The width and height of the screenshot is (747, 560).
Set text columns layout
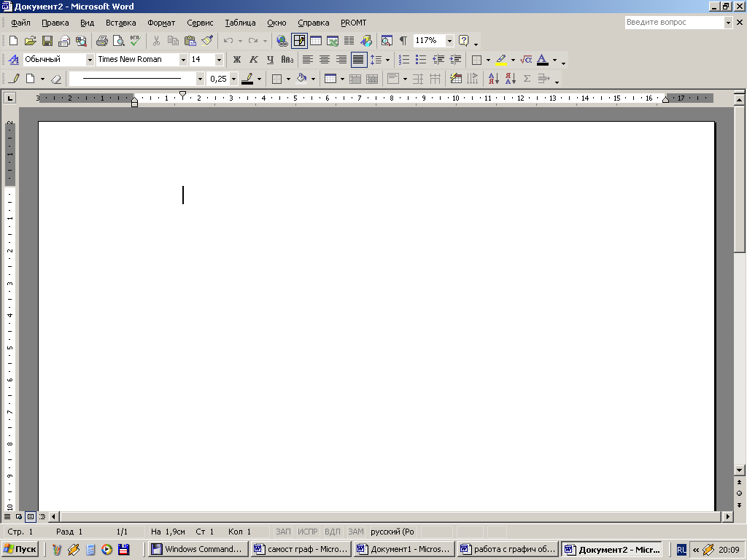pyautogui.click(x=349, y=41)
